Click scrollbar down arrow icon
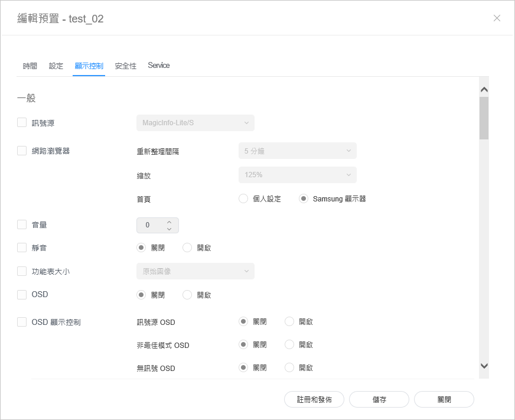This screenshot has height=420, width=515. (484, 366)
